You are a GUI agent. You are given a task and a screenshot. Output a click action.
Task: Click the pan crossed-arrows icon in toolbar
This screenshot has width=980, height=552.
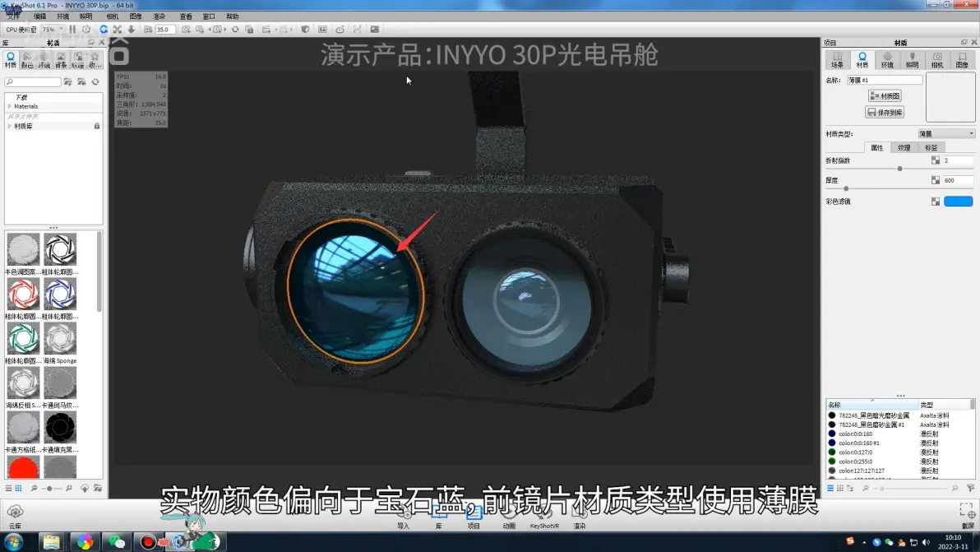pos(118,30)
